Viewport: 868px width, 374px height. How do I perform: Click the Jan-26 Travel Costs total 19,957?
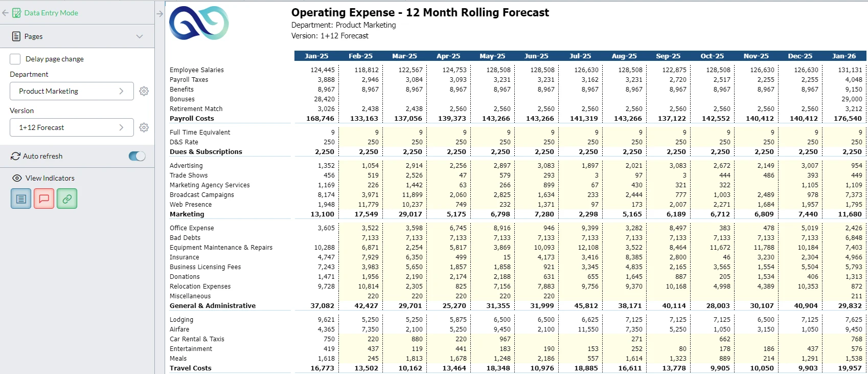(x=850, y=368)
